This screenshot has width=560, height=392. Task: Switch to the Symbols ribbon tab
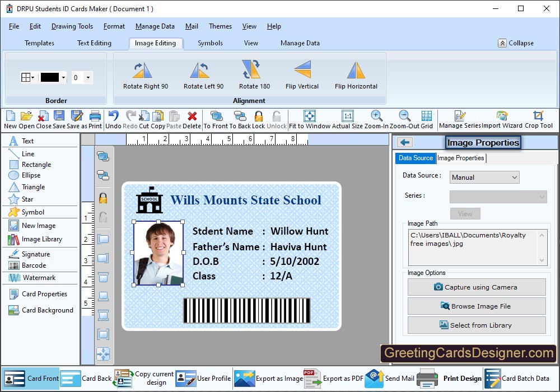coord(211,43)
